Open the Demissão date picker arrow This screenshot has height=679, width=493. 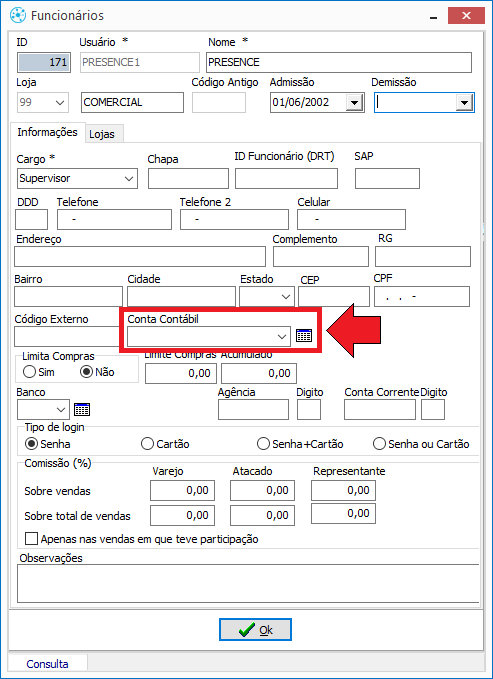(464, 103)
